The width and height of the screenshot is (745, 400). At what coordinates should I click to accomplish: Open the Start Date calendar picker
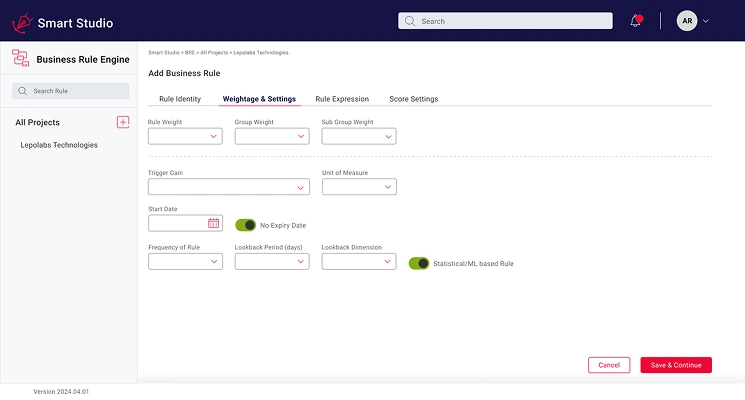[x=213, y=224]
